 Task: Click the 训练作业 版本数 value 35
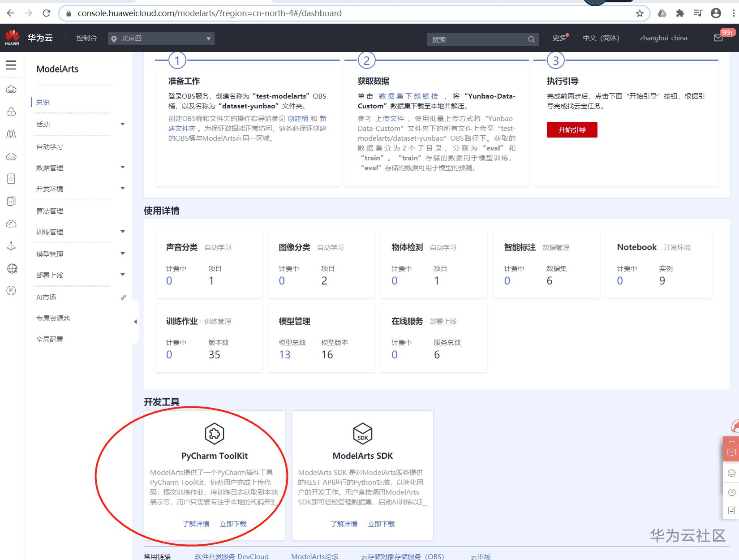click(215, 355)
